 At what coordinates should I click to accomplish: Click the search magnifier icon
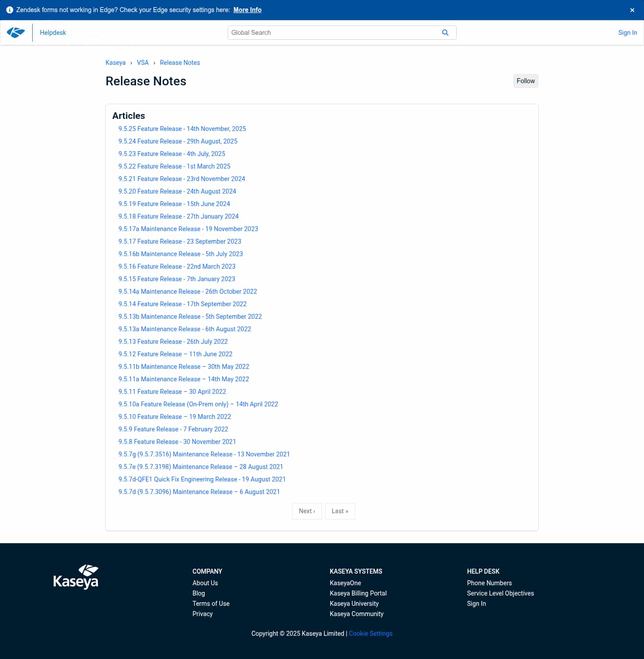pos(445,32)
